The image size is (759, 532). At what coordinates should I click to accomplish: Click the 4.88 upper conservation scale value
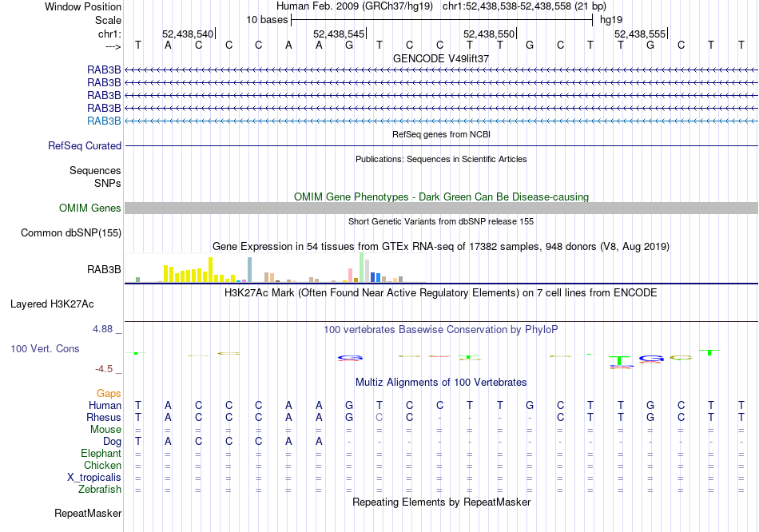102,329
